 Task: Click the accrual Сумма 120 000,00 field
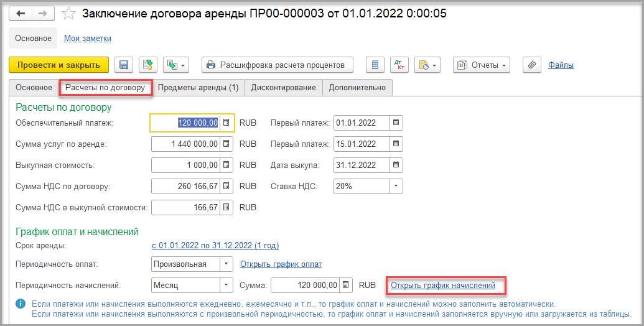(305, 285)
